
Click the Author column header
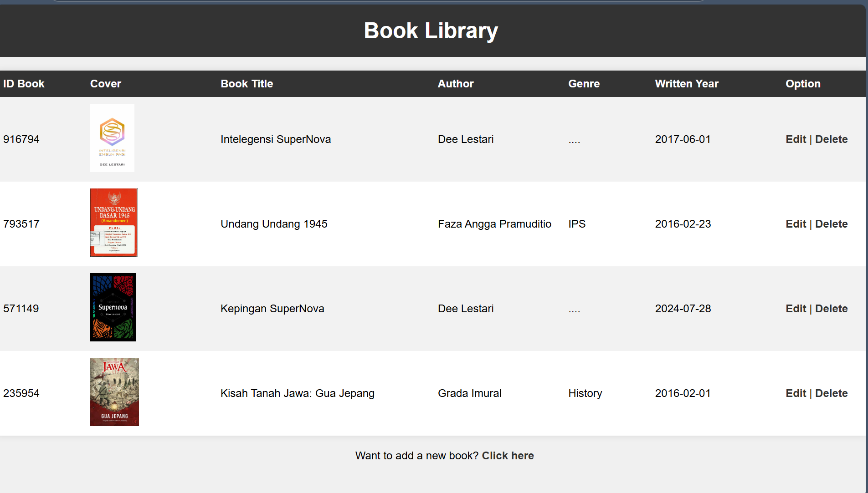click(x=455, y=84)
